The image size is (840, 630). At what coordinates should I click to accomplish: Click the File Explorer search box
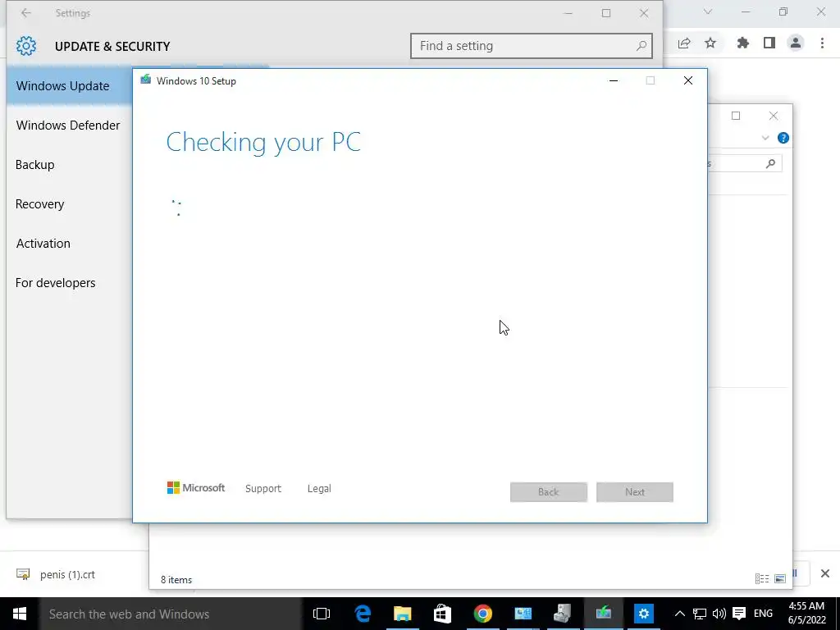pos(745,163)
